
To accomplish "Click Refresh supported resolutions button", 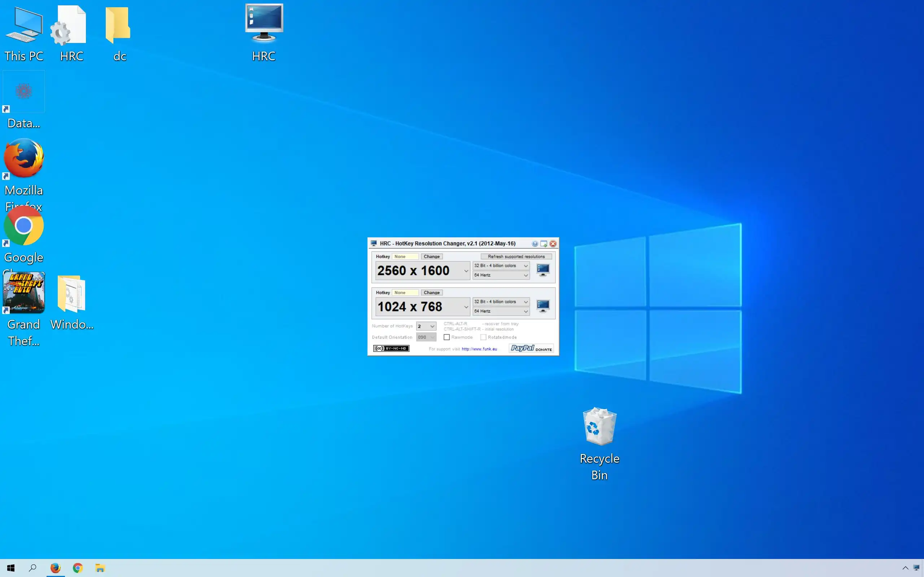I will 516,256.
